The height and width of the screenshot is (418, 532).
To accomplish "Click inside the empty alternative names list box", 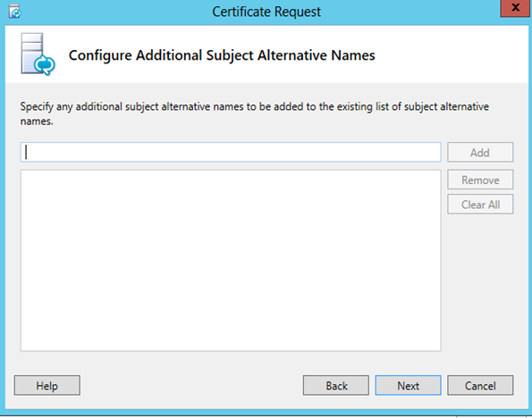I will (x=231, y=261).
